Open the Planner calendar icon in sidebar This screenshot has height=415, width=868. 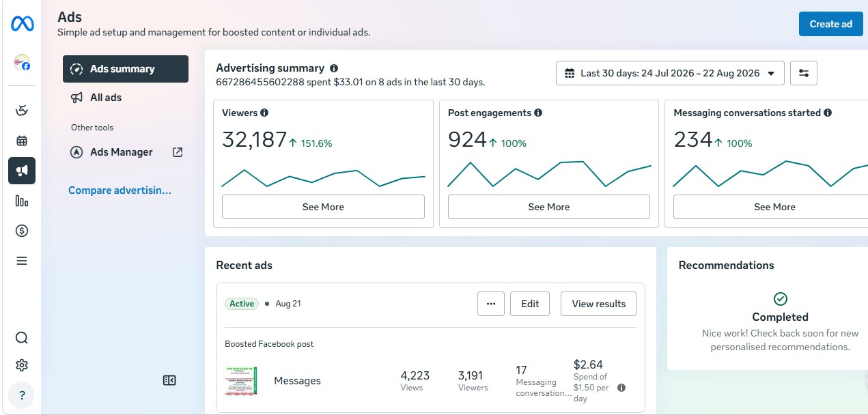click(22, 141)
